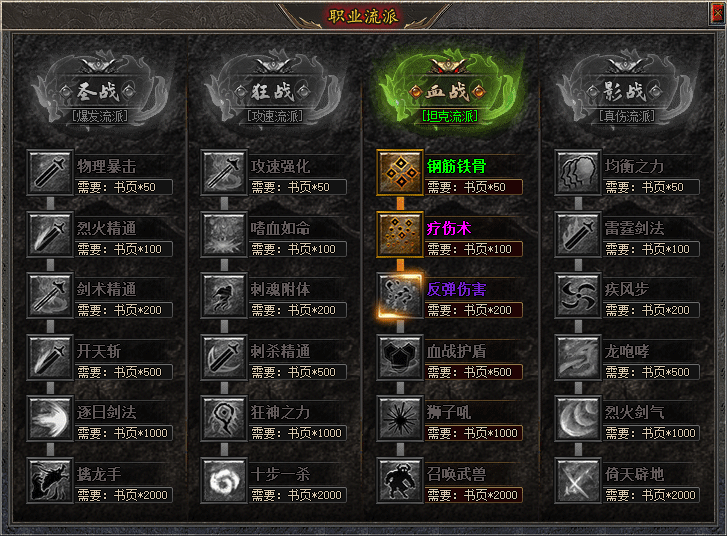This screenshot has height=536, width=727.
Task: Select the 均衡之力 skill icon
Action: coord(578,172)
